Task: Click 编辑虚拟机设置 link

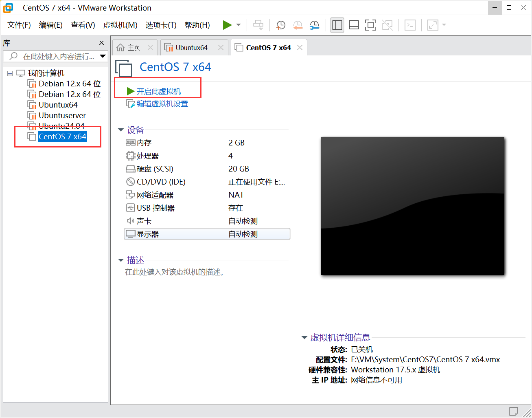Action: [x=162, y=104]
